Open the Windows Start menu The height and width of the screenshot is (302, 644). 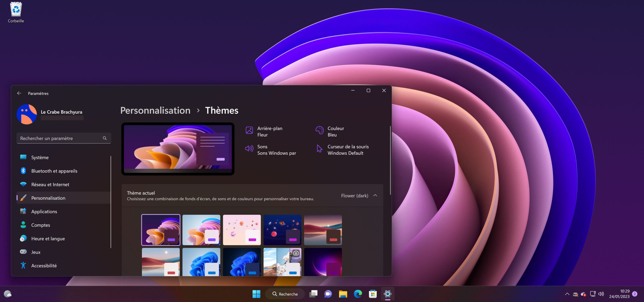(256, 294)
